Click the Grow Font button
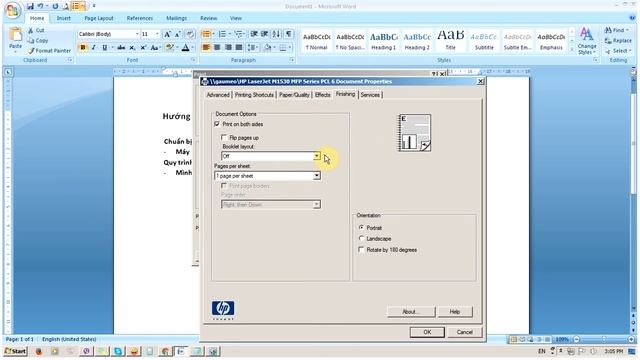The width and height of the screenshot is (640, 360). pyautogui.click(x=167, y=34)
